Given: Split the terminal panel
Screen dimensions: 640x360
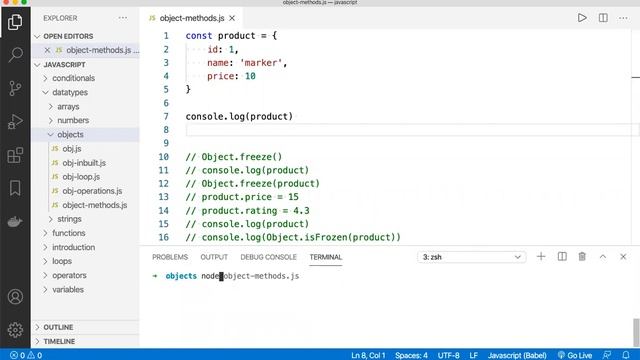Looking at the screenshot, I should [562, 257].
